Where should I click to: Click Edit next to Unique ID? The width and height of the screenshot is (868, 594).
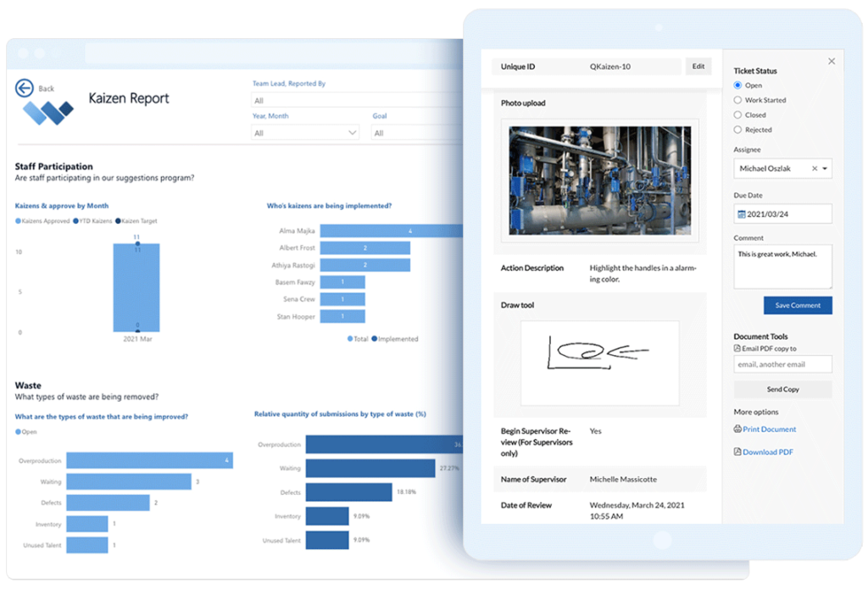point(698,66)
